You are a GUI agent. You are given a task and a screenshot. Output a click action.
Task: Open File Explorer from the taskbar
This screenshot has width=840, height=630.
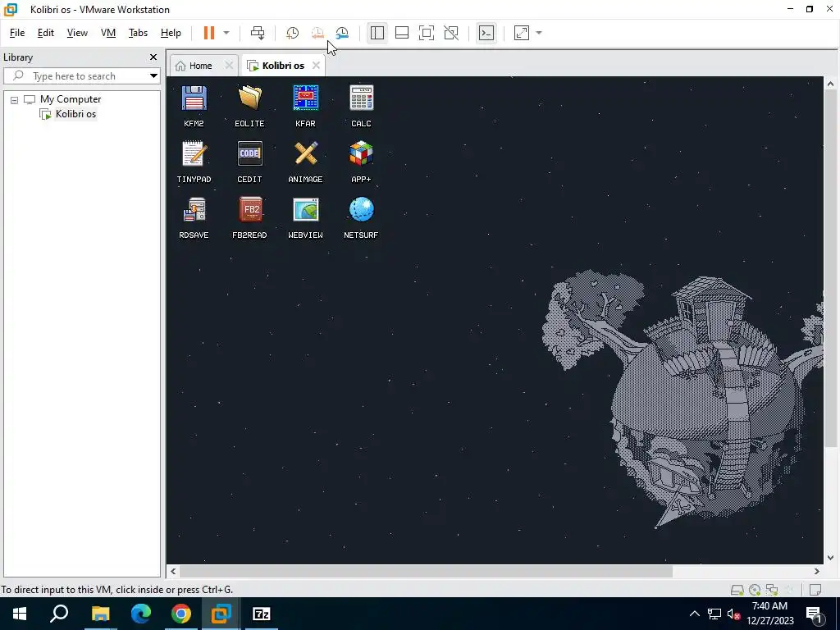(100, 614)
